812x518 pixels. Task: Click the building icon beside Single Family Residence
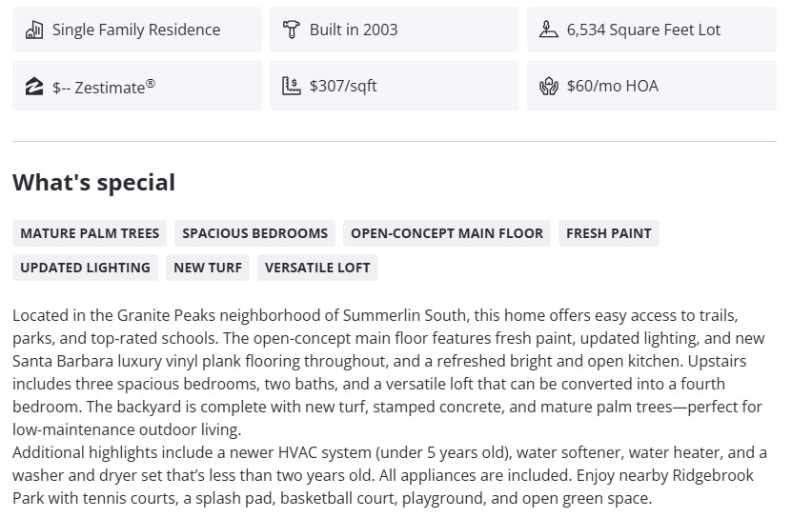pyautogui.click(x=34, y=30)
